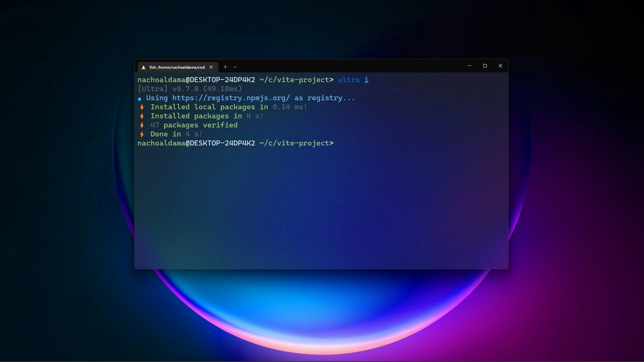Click the Linux penguin icon on the tab
This screenshot has height=362, width=644.
tap(144, 67)
